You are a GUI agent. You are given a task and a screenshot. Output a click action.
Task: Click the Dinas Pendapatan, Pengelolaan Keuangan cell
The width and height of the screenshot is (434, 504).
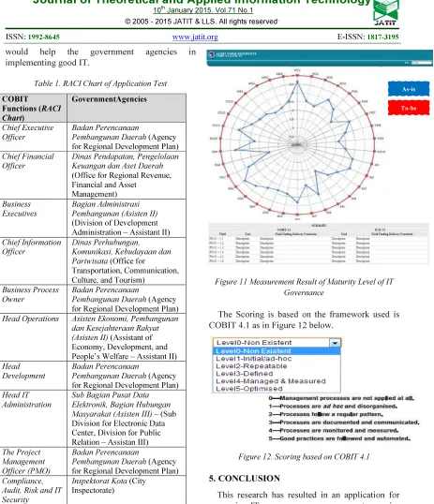127,175
